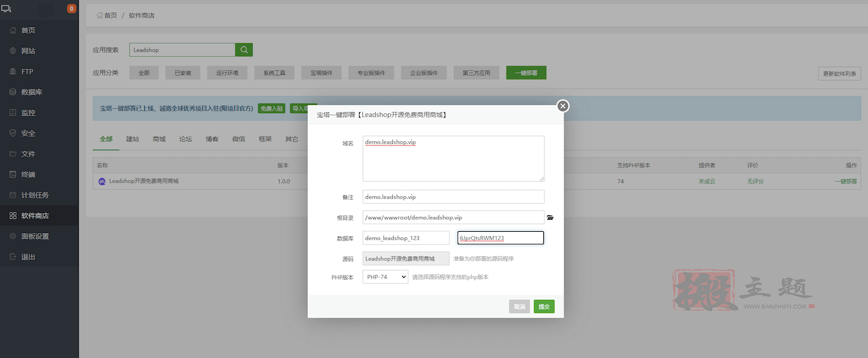Screen dimensions: 868x358
Task: Switch to the 商城 tab
Action: (x=159, y=139)
